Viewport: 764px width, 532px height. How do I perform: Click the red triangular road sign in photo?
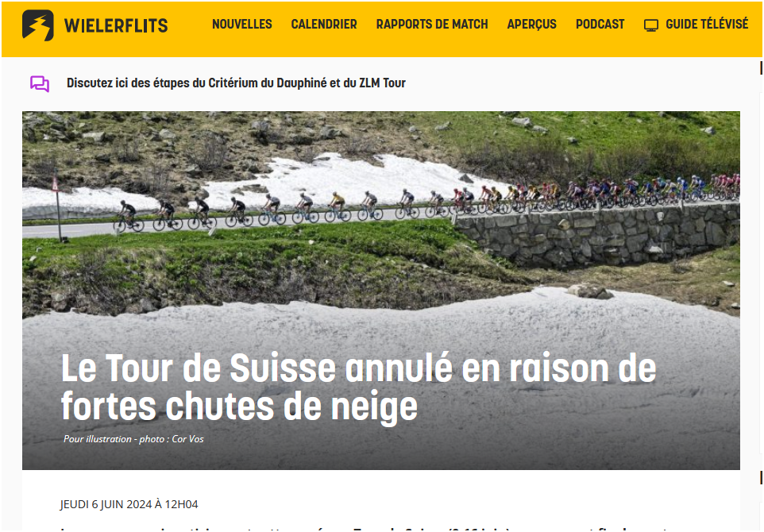pos(55,185)
